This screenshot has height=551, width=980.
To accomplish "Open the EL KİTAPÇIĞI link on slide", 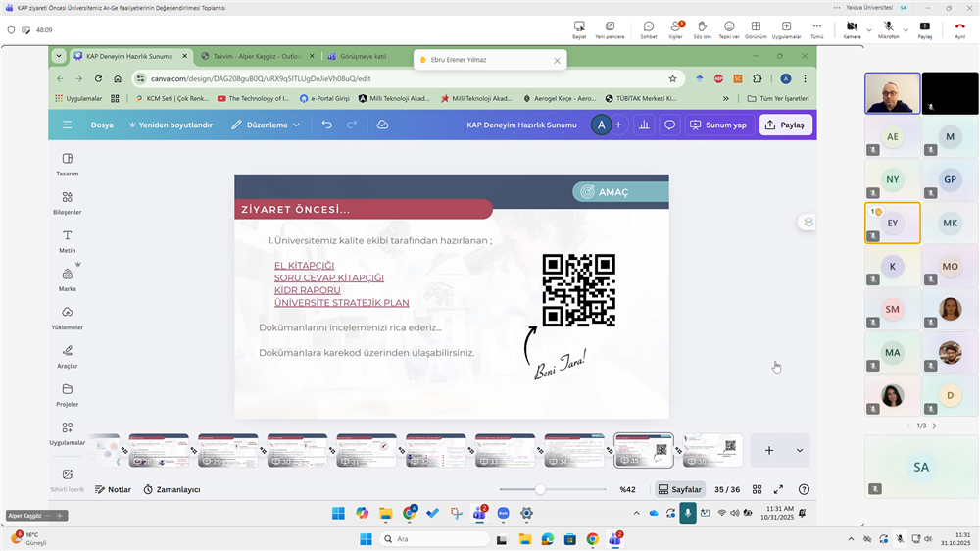I will click(x=304, y=266).
